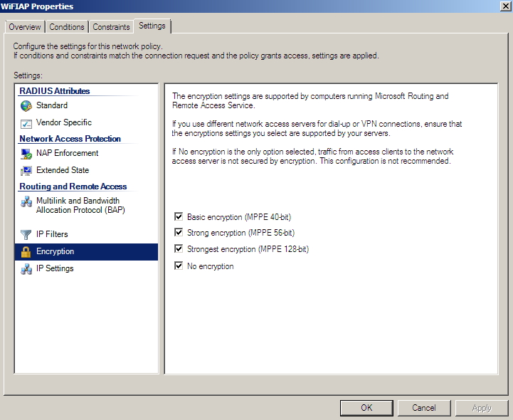Viewport: 513px width, 420px height.
Task: Uncheck Basic encryption (MPPE 40-bit)
Action: 178,216
